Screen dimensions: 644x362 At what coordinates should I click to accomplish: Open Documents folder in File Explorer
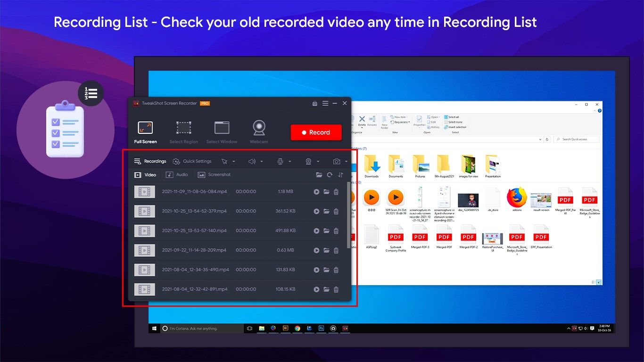point(396,166)
